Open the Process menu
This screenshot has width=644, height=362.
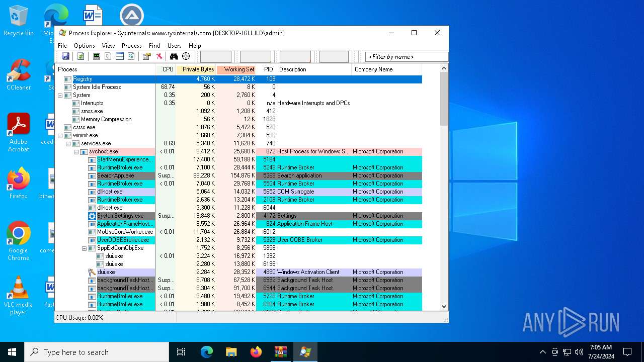pos(132,45)
